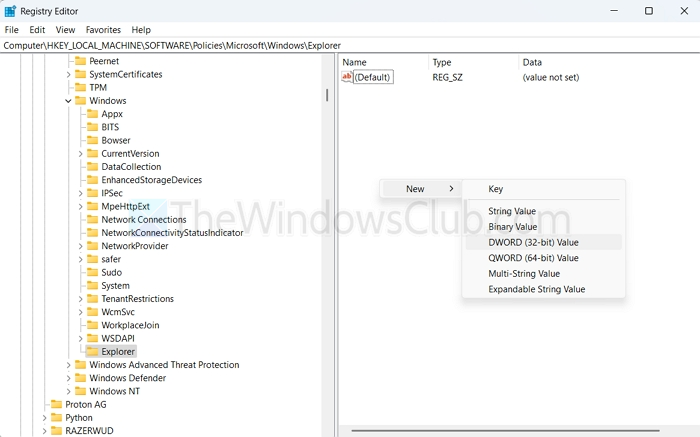
Task: Click the DataCollection folder icon
Action: [92, 166]
